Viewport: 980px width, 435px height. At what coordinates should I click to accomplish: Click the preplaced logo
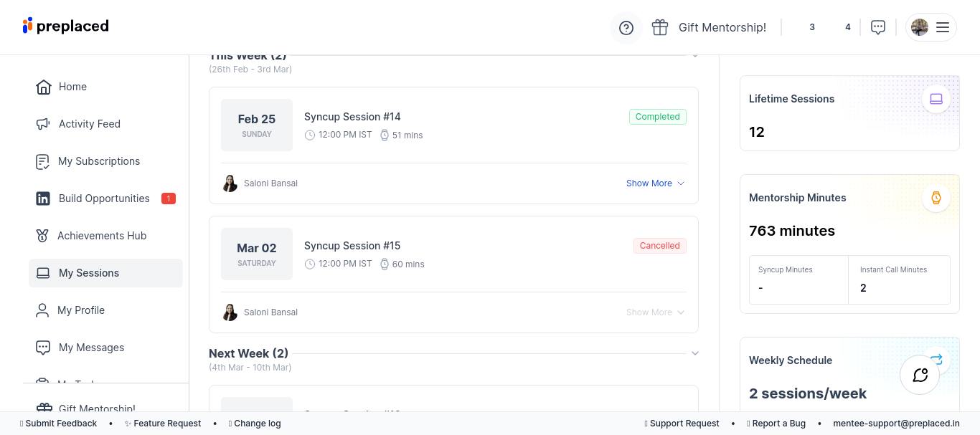(66, 26)
